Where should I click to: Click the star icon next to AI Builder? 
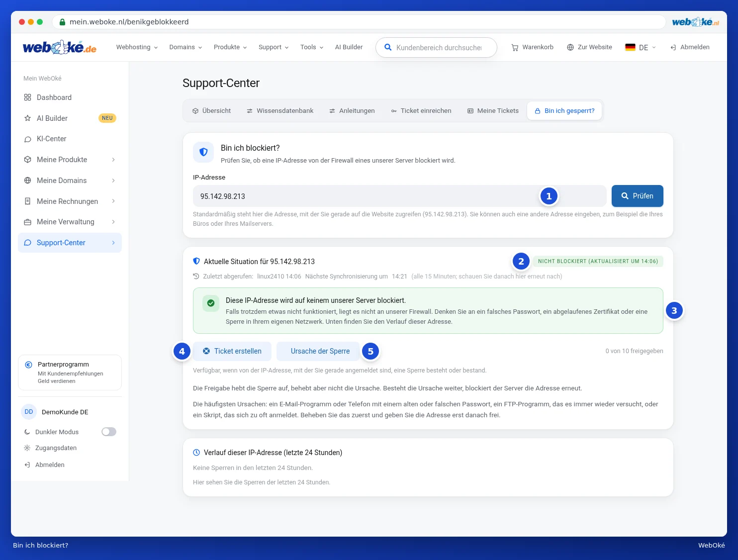pos(28,118)
